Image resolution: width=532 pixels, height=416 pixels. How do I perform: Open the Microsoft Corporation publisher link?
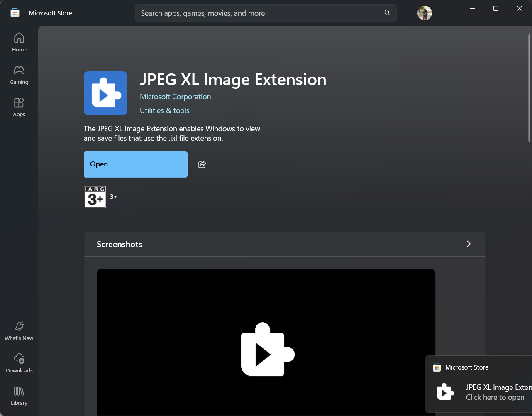pos(175,97)
